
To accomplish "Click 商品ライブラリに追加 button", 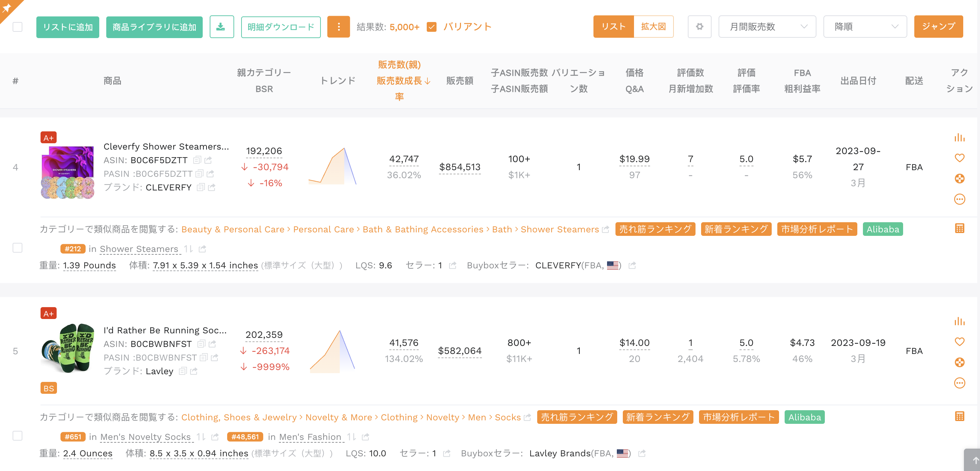I will click(154, 27).
